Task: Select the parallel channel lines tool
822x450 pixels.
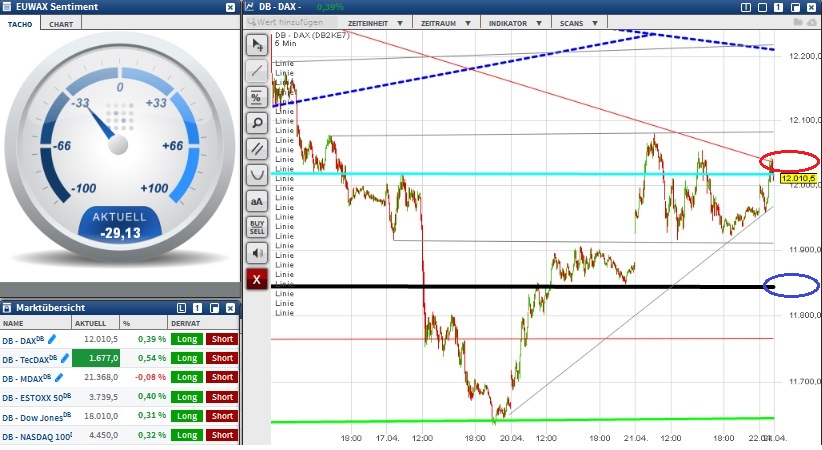Action: pyautogui.click(x=257, y=149)
